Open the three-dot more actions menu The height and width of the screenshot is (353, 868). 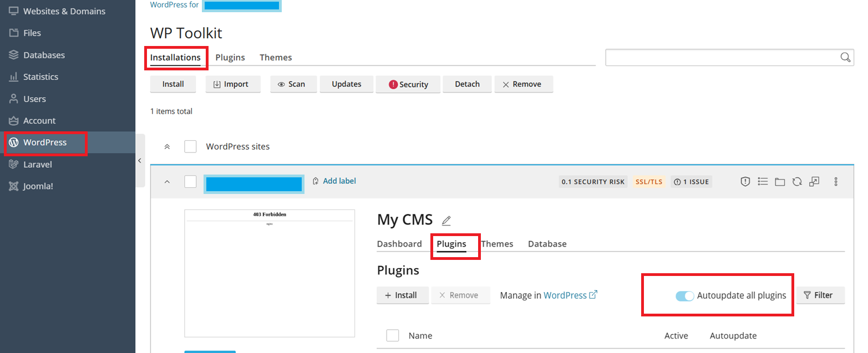pos(836,182)
